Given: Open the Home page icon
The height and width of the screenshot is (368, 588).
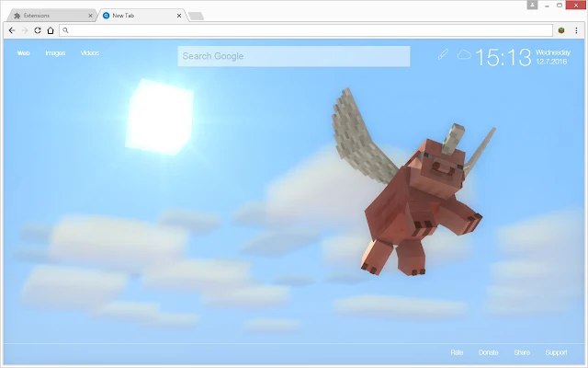Looking at the screenshot, I should (51, 30).
